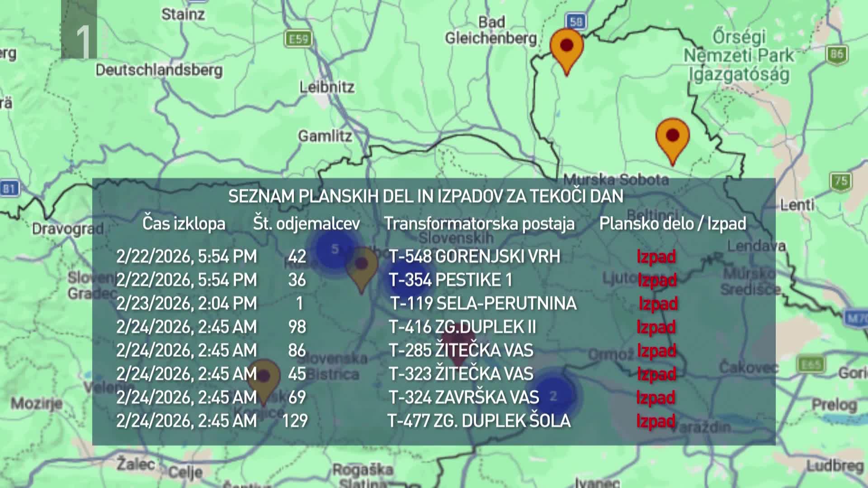
Task: Click Izpad status for T-477 ZG. DUPLEK ŠOLA
Action: [656, 421]
